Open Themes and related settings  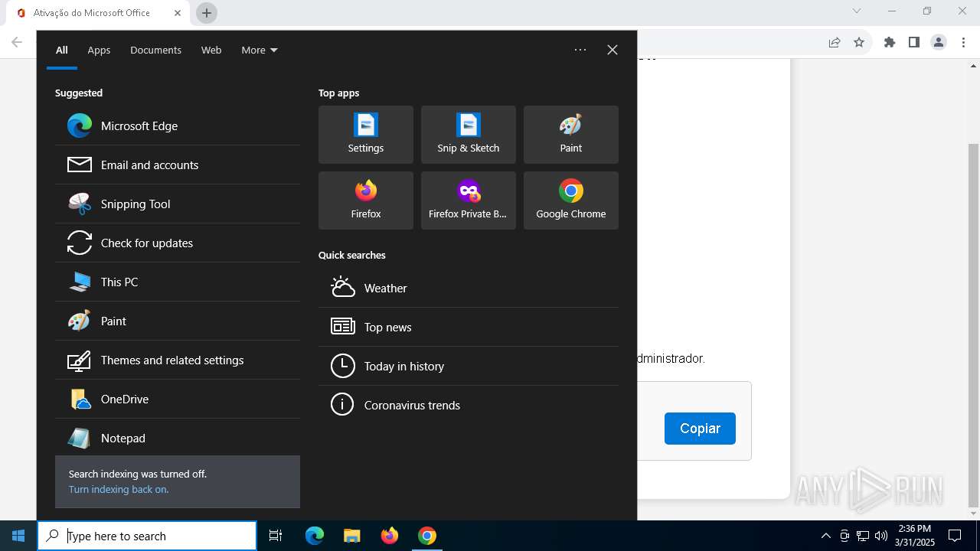[178, 360]
